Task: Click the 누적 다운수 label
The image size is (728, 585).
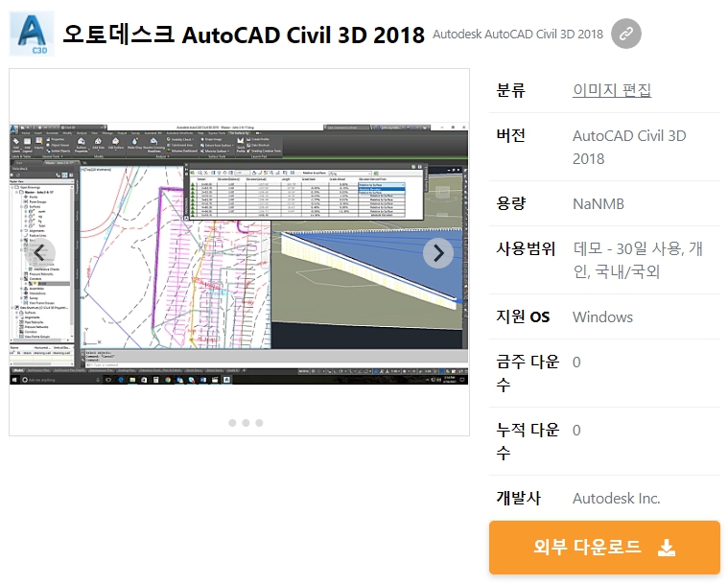Action: [528, 441]
